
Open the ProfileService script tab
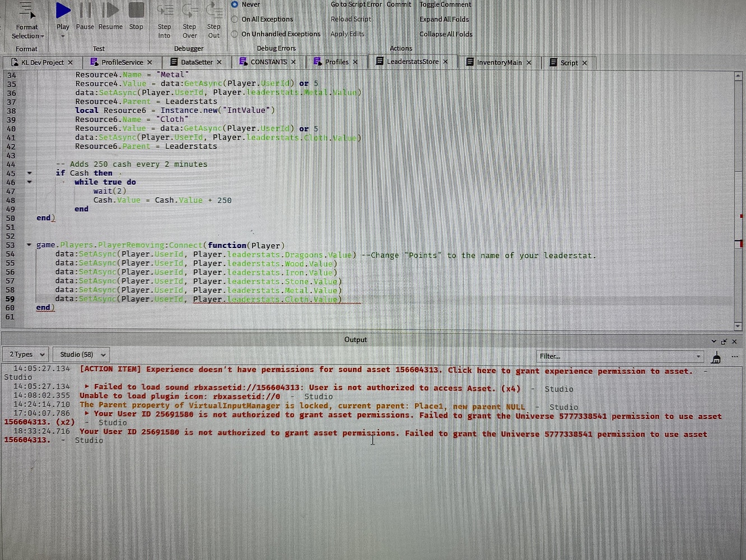pyautogui.click(x=122, y=62)
